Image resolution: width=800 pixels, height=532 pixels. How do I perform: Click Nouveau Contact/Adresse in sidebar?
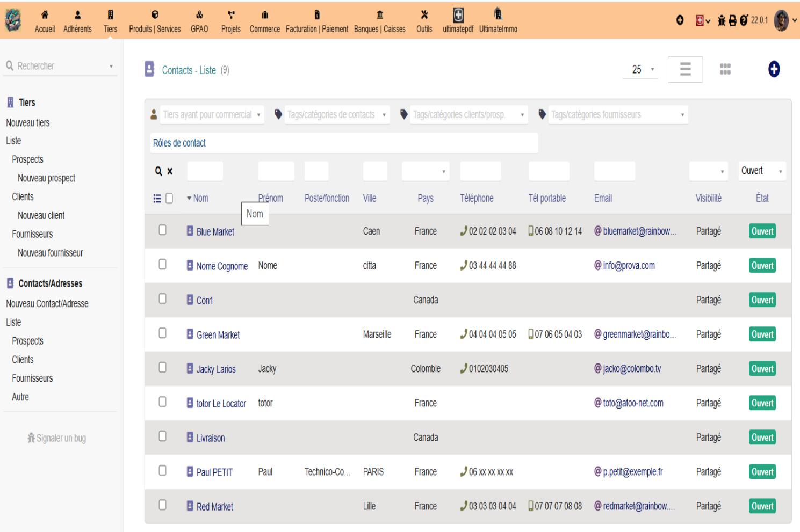pos(47,304)
